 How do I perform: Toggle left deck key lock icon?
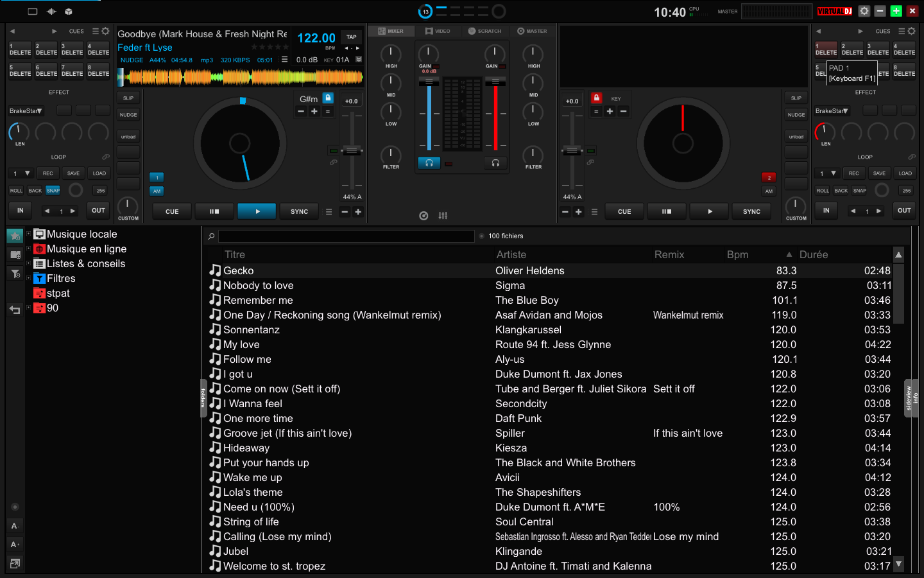[328, 98]
